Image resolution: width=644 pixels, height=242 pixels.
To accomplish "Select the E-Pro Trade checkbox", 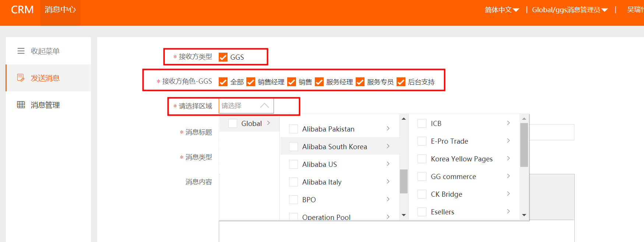I will click(422, 141).
